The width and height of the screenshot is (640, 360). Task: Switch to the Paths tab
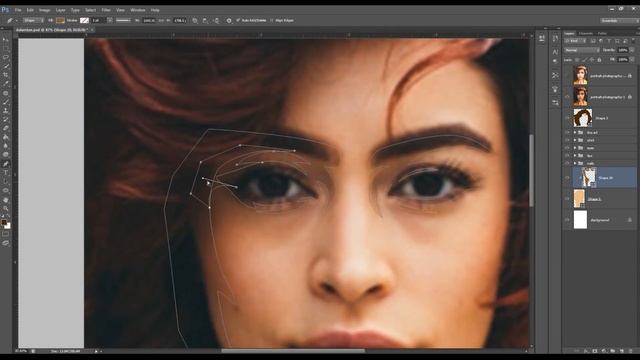pyautogui.click(x=602, y=33)
